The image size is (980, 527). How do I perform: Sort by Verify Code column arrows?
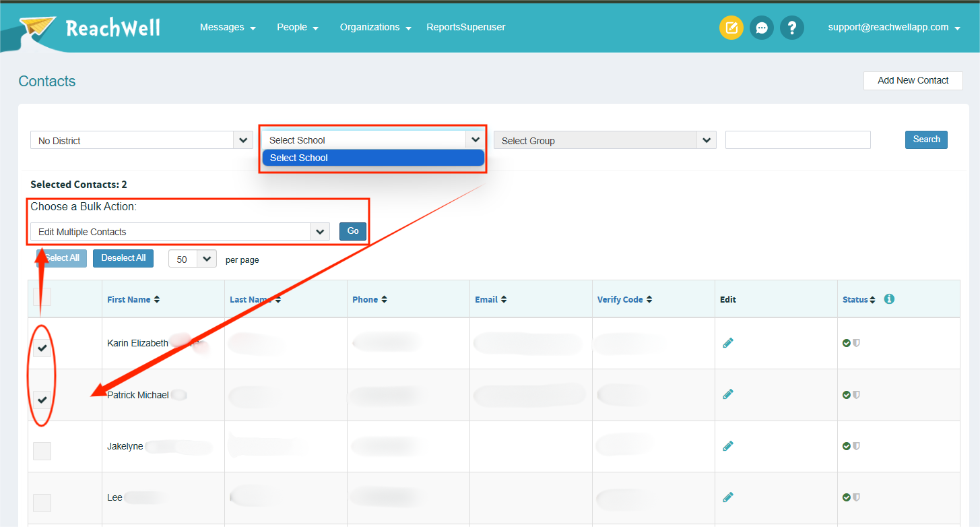pos(649,300)
